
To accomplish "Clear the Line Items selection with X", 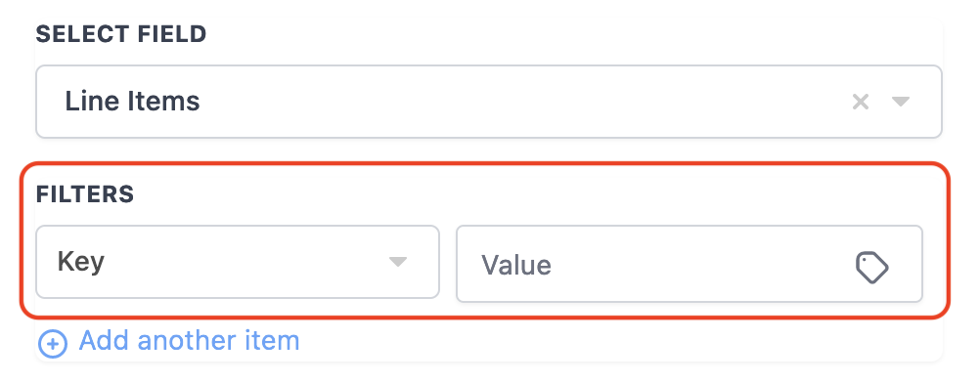I will point(861,102).
